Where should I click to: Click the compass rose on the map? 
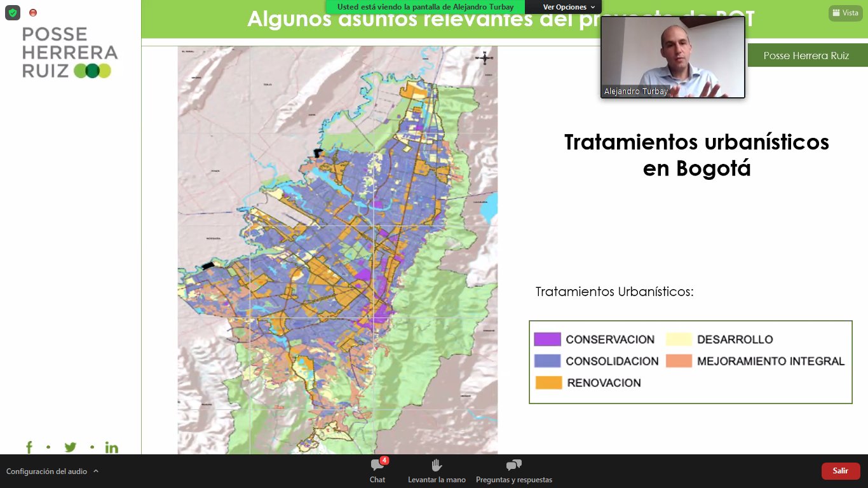pos(484,58)
